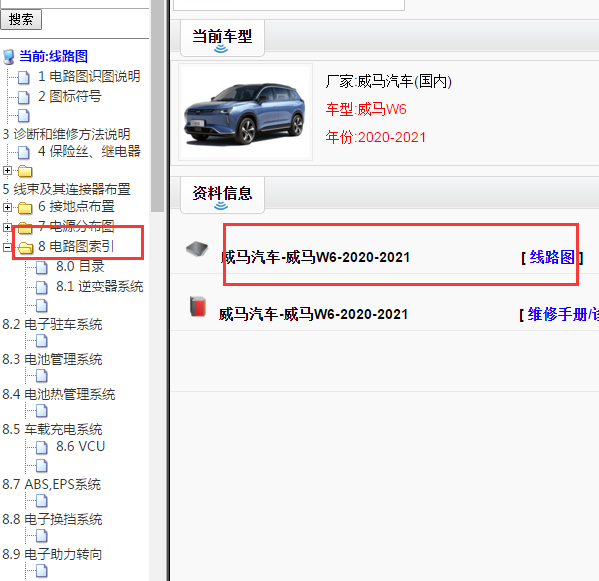Click page icon for 8.3 电池管理系统
This screenshot has width=599, height=581.
(42, 341)
